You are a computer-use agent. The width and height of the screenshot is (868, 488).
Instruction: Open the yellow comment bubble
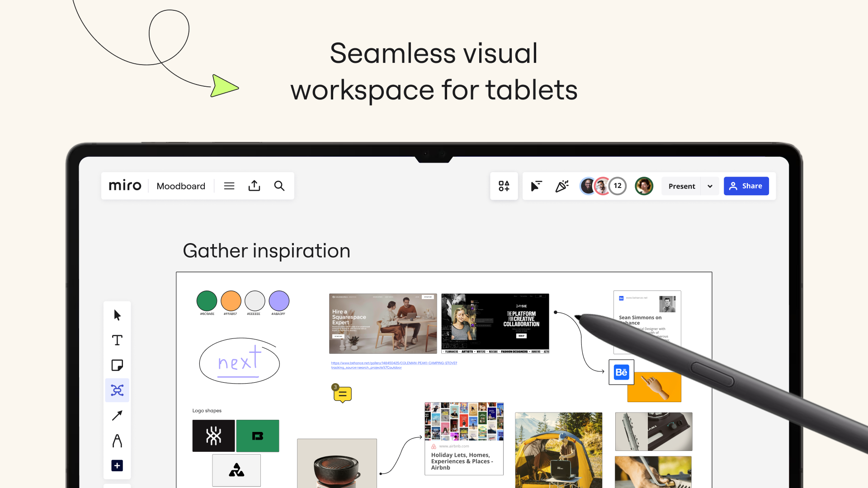click(343, 394)
